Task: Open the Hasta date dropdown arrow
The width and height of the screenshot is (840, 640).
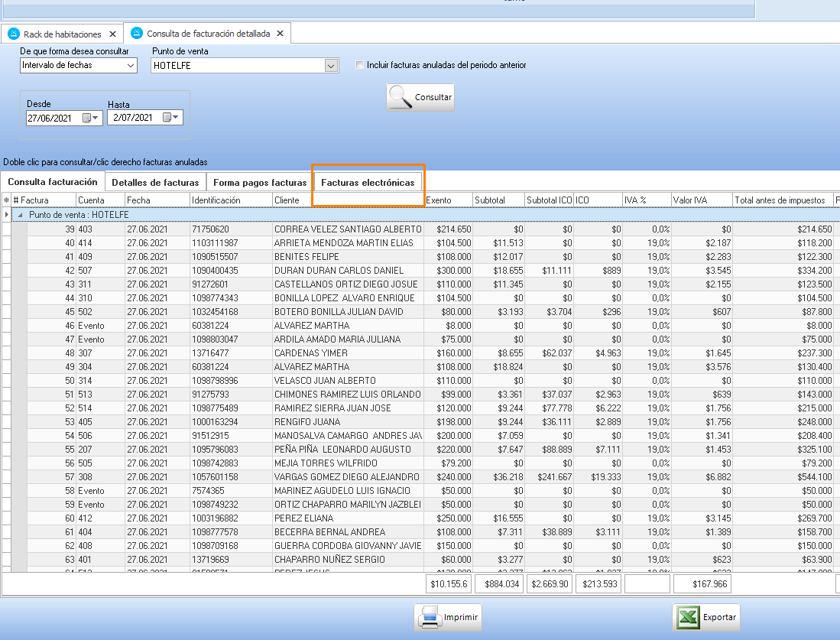Action: [x=177, y=118]
